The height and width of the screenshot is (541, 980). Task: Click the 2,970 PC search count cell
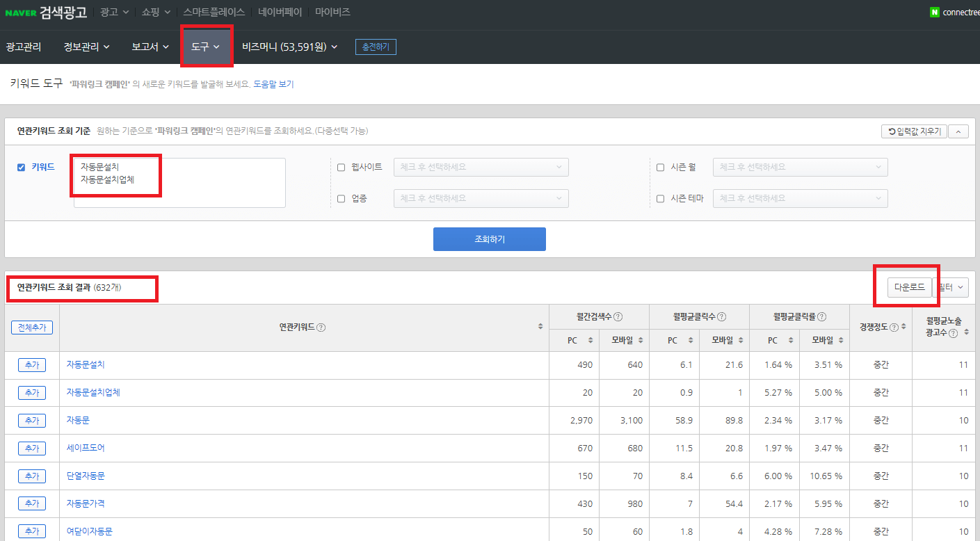pyautogui.click(x=574, y=420)
